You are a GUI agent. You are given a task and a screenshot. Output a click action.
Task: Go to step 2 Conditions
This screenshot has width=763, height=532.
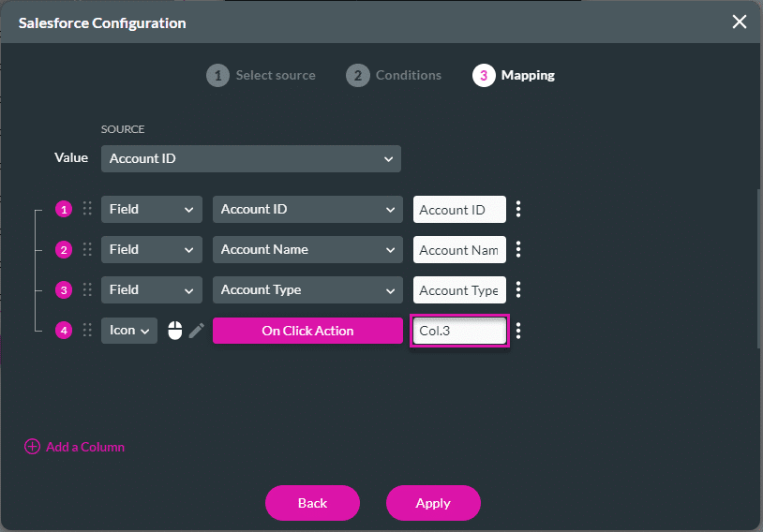(x=394, y=75)
